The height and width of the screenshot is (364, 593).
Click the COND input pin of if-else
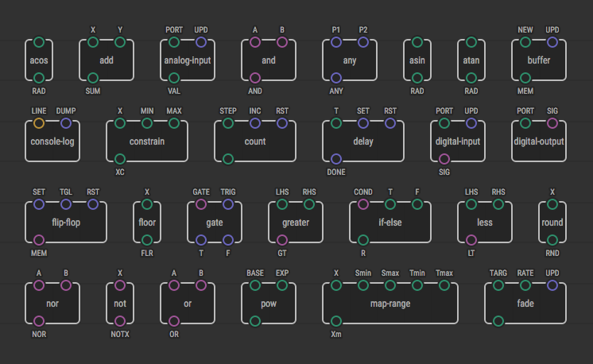pyautogui.click(x=363, y=204)
